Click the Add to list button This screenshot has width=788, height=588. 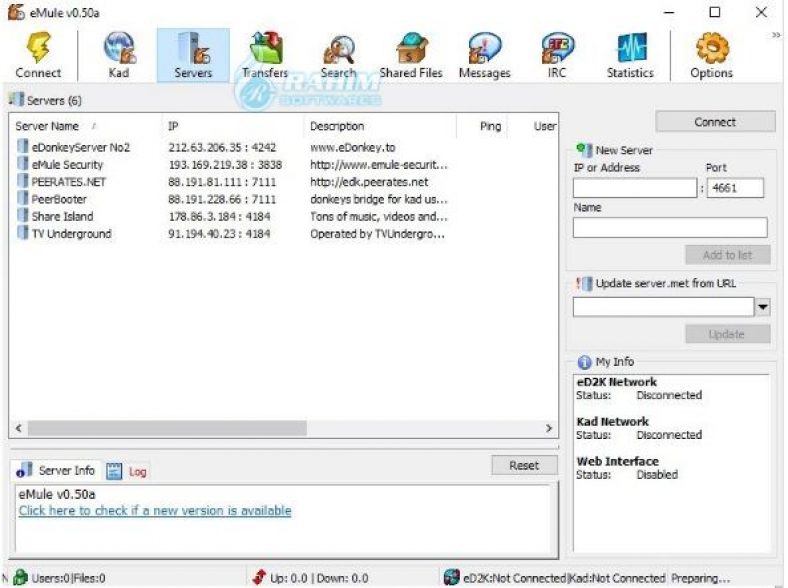728,255
